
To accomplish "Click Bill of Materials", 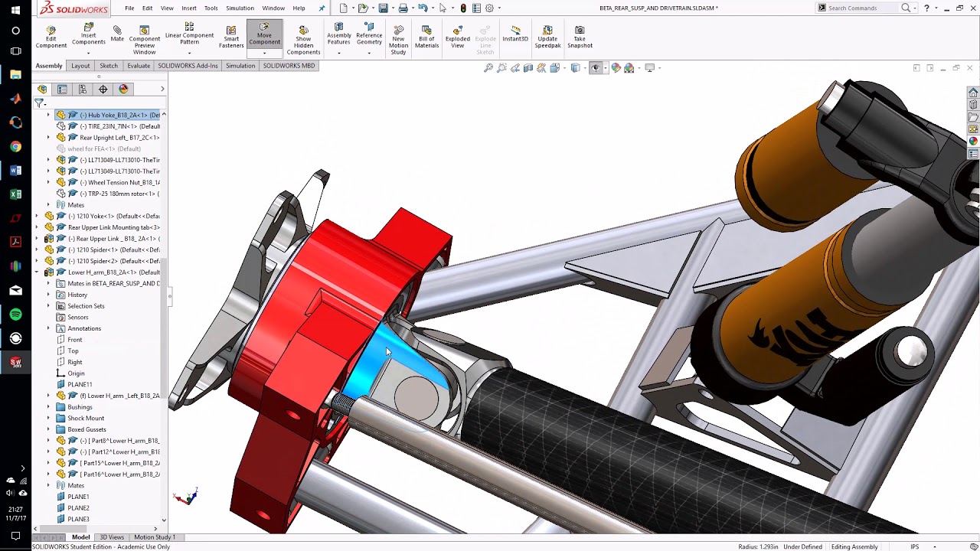I will (426, 37).
